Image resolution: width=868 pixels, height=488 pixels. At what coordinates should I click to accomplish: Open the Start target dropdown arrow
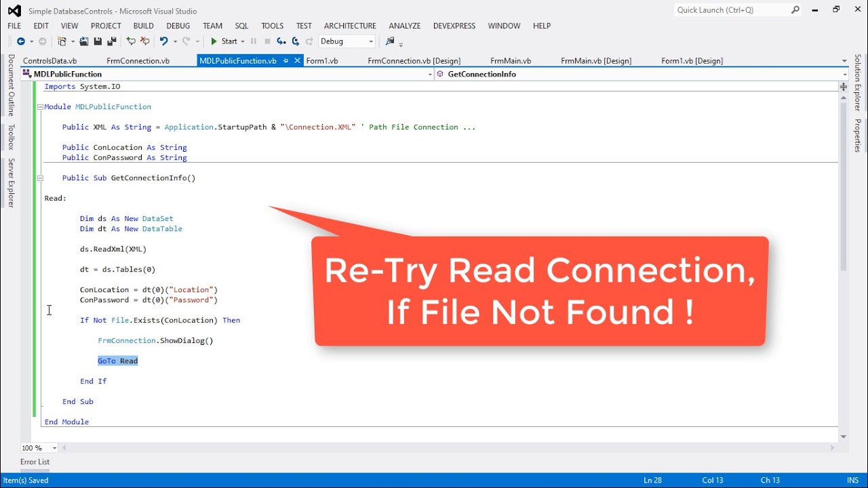click(x=243, y=41)
